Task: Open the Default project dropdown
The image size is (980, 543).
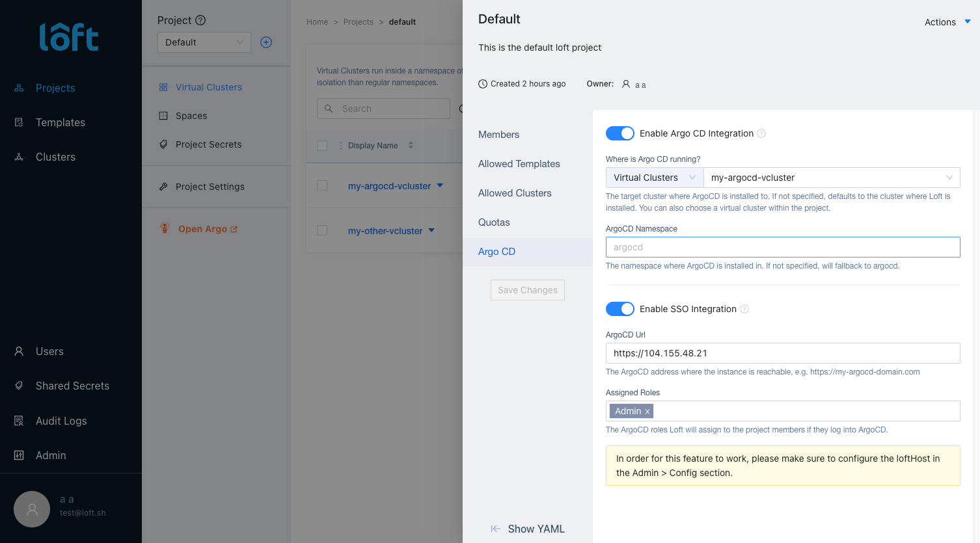Action: 204,42
